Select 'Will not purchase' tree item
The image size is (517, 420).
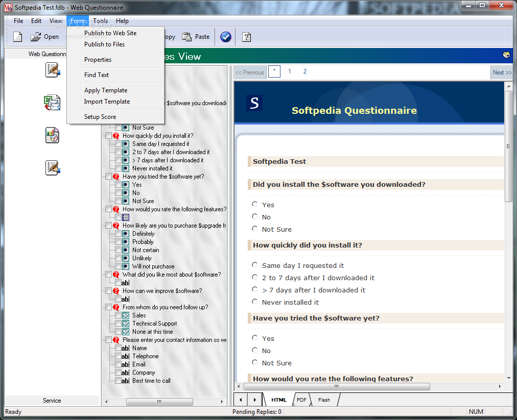(153, 266)
